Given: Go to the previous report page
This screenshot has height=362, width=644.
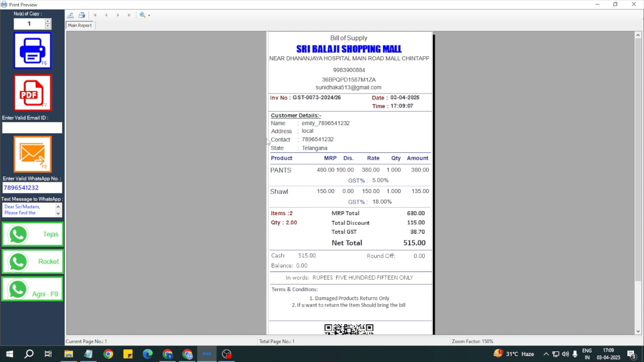Looking at the screenshot, I should (106, 15).
